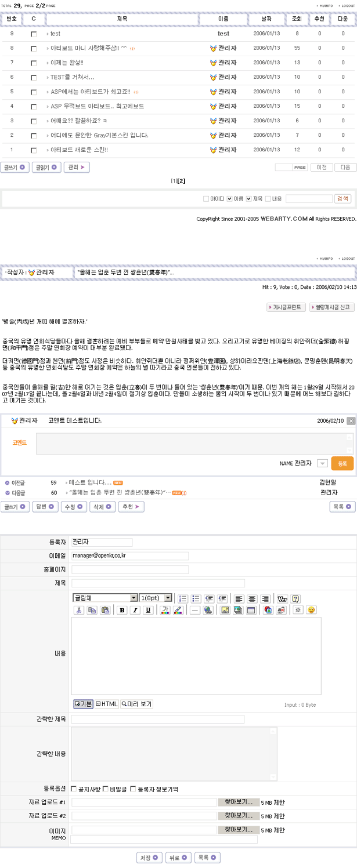Click the insert image icon
Viewport: 357px width, 868px height.
coord(225,610)
